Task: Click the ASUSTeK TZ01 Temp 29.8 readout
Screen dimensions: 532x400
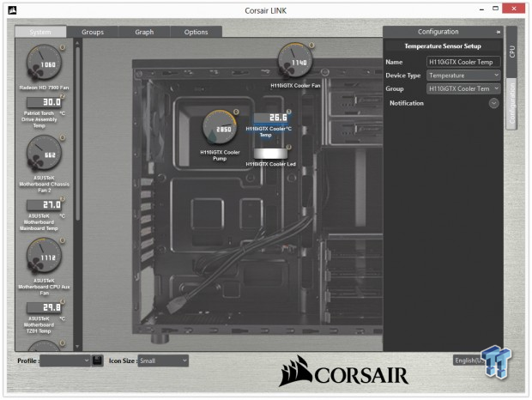Action: point(44,307)
